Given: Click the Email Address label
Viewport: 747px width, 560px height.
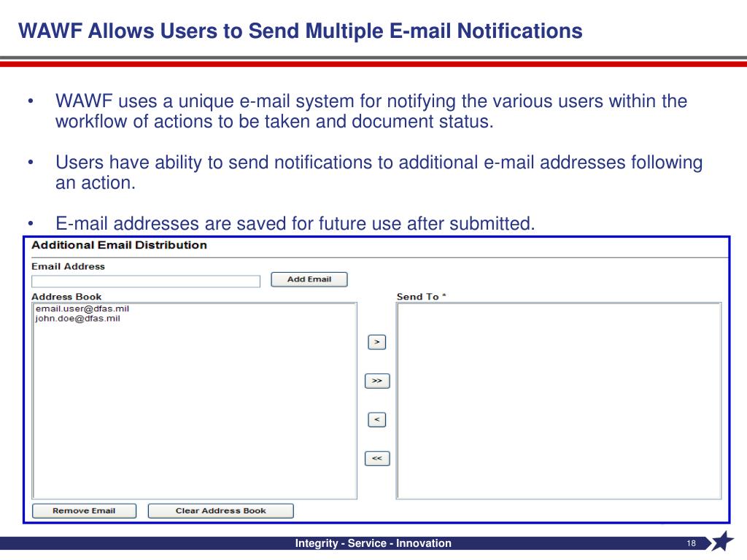Looking at the screenshot, I should (68, 267).
